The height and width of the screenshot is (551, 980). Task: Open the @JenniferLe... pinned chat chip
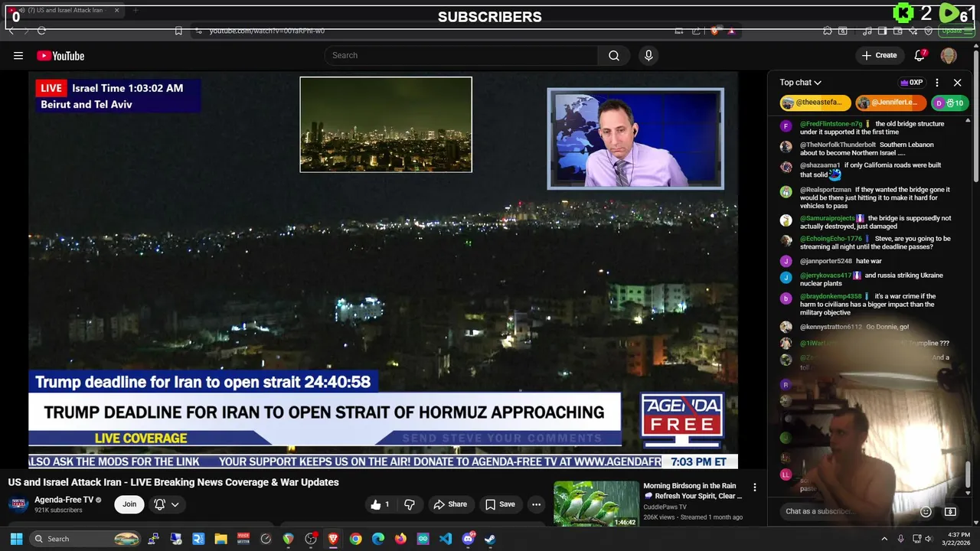coord(890,103)
